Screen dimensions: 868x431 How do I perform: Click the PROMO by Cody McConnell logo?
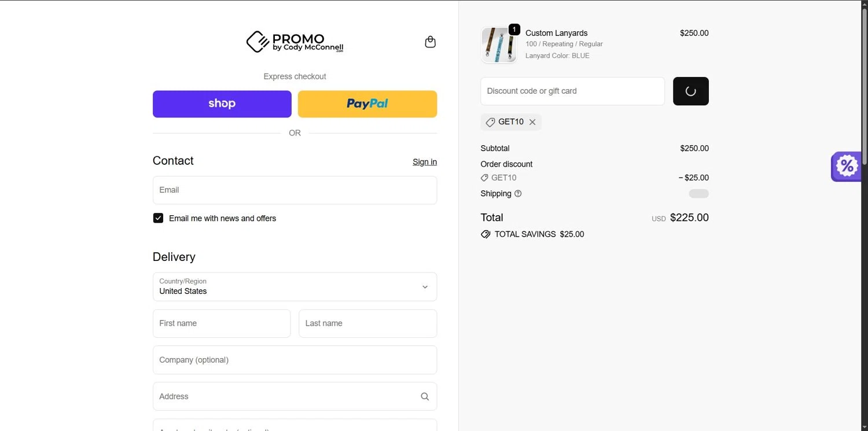point(295,42)
